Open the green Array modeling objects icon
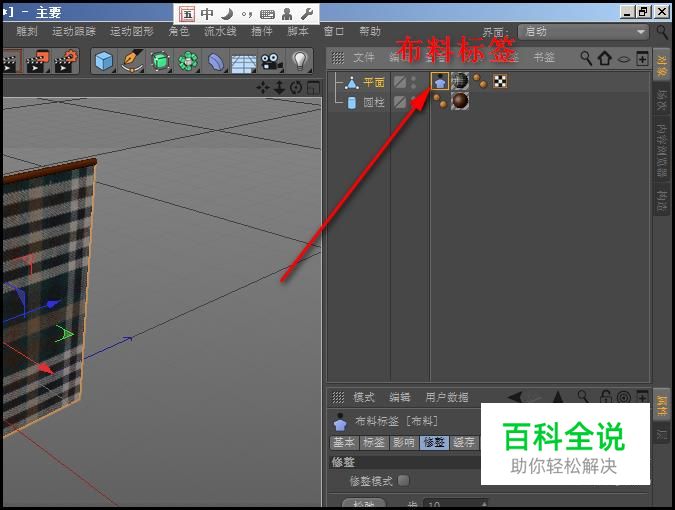 click(x=188, y=61)
